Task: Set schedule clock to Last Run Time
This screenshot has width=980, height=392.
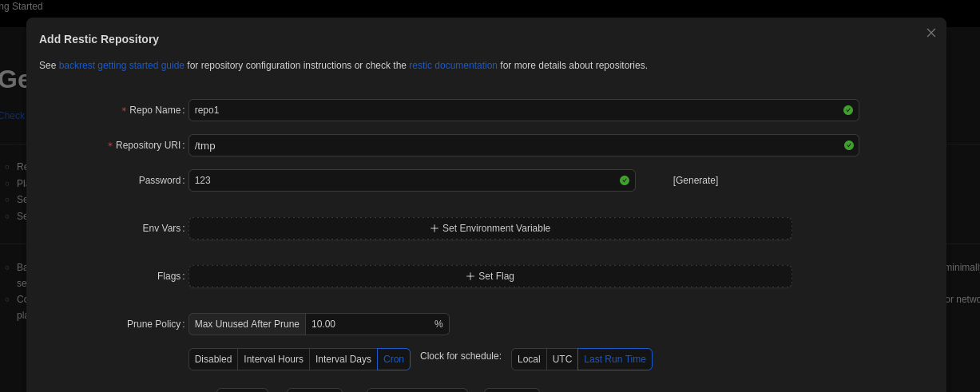Action: click(x=614, y=359)
